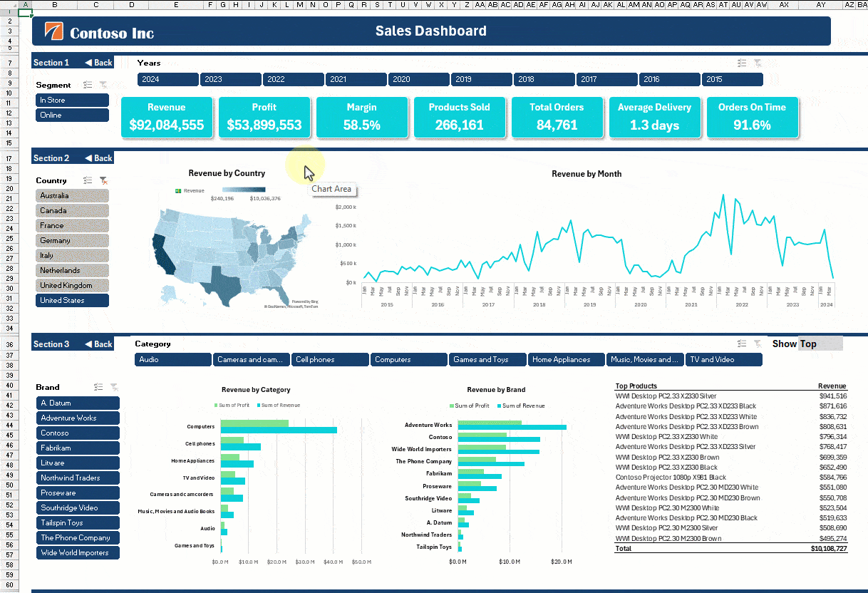Choose The Phone Company brand filter

[x=78, y=538]
